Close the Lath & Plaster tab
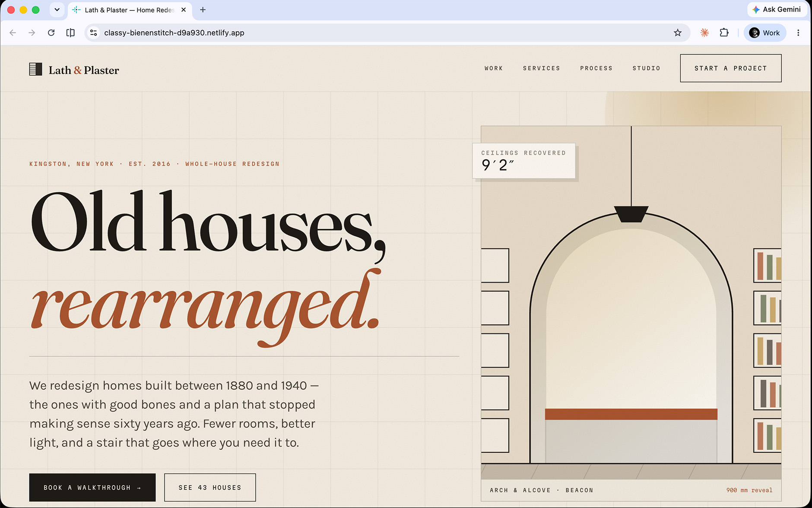Image resolution: width=812 pixels, height=508 pixels. tap(184, 10)
